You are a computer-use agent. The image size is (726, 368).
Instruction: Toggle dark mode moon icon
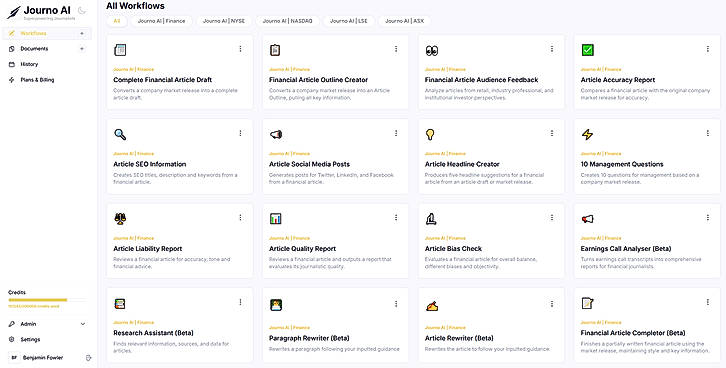coord(82,10)
